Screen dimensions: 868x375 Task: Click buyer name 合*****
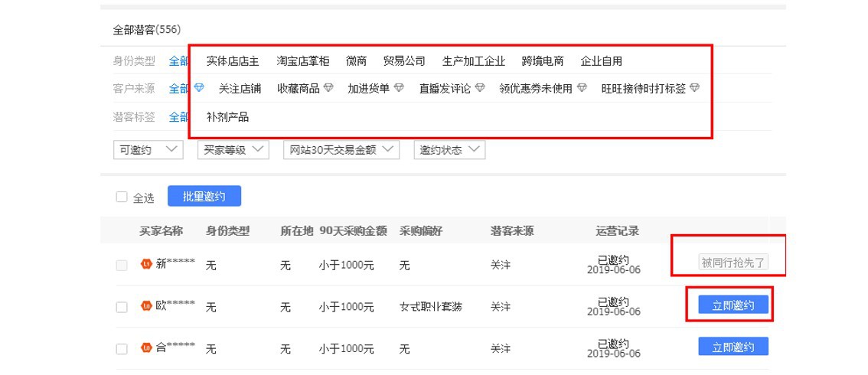click(x=175, y=348)
